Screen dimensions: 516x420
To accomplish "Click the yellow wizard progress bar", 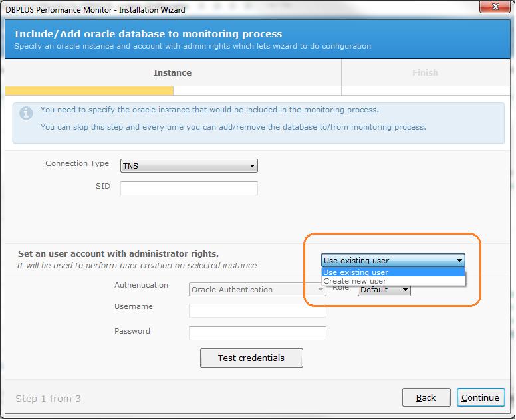I will pos(89,91).
